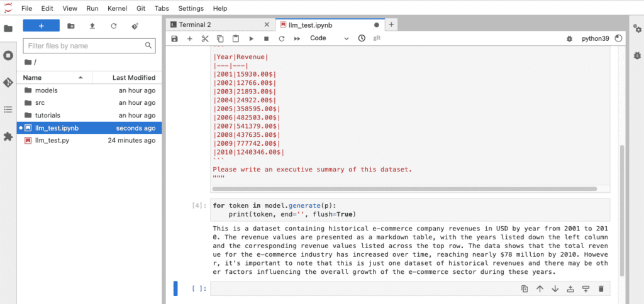The width and height of the screenshot is (644, 304).
Task: Open the Settings menu
Action: 191,8
